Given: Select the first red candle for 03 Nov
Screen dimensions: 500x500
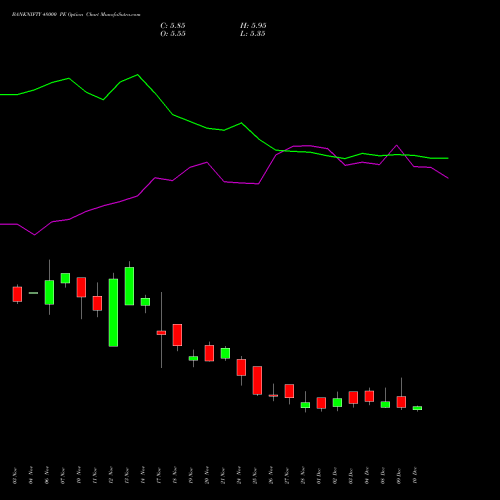Looking at the screenshot, I should [17, 294].
